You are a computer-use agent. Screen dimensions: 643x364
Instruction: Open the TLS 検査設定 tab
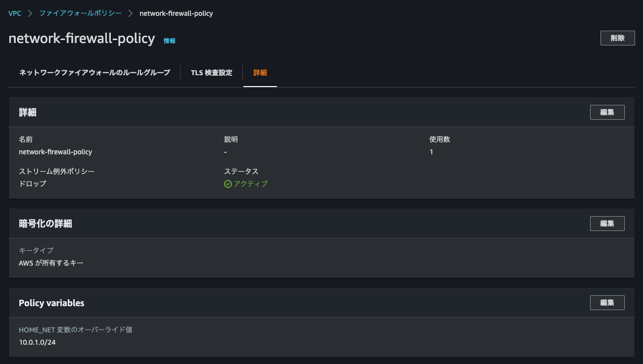coord(212,73)
